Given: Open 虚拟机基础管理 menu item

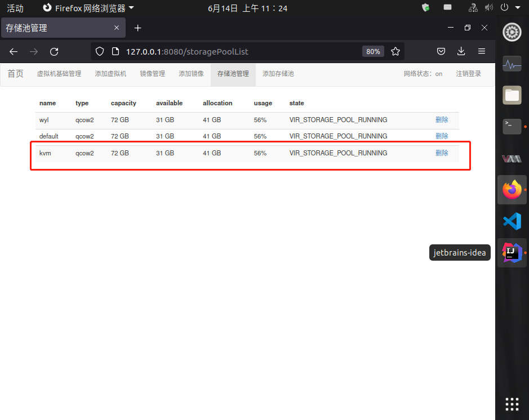Looking at the screenshot, I should [59, 74].
